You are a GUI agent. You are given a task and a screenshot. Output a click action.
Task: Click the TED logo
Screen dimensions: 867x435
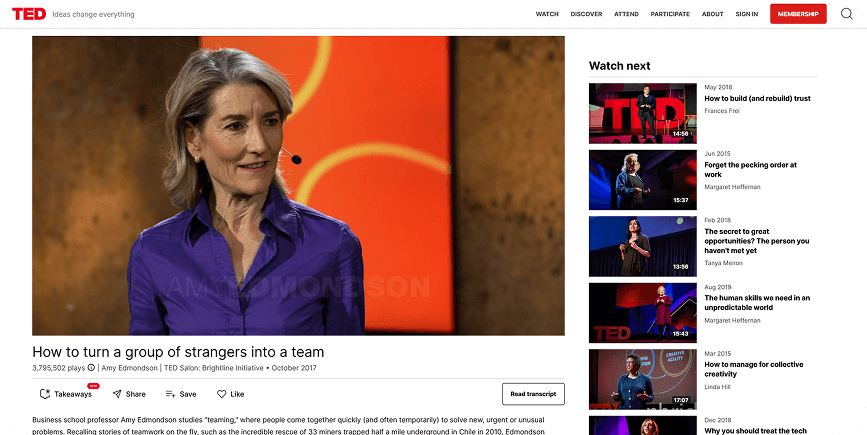click(x=29, y=14)
